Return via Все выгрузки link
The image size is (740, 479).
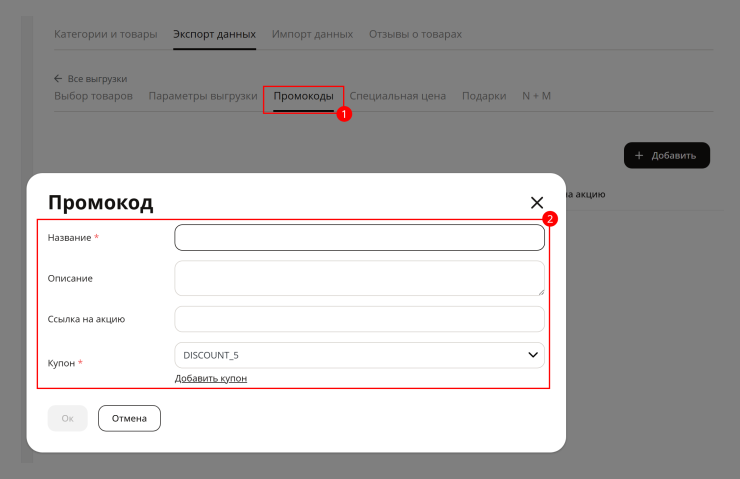point(97,78)
